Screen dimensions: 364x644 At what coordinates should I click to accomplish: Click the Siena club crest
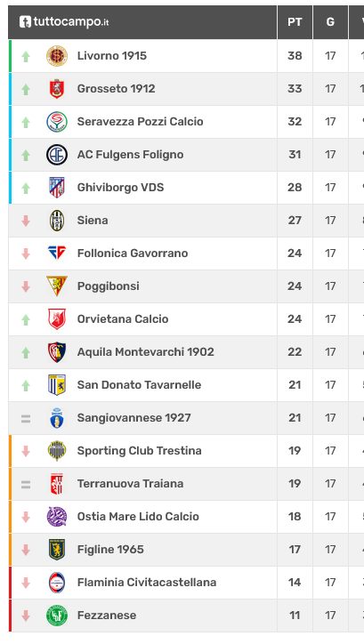click(x=57, y=221)
